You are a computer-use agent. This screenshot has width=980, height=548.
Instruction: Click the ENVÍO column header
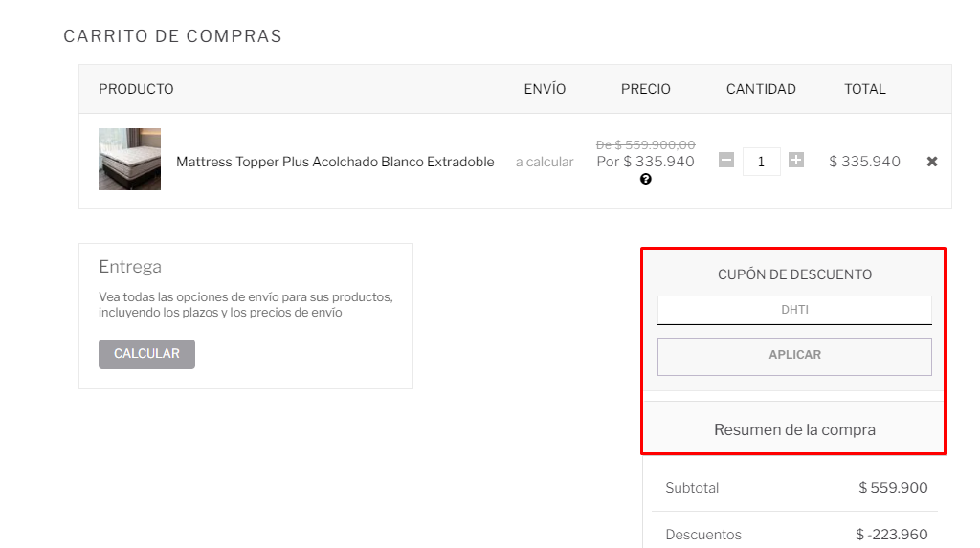click(x=545, y=89)
